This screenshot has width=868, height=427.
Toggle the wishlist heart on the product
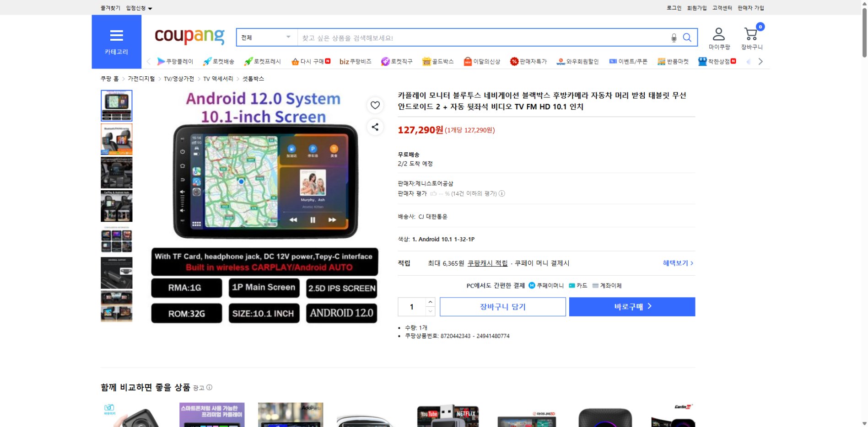pos(375,105)
